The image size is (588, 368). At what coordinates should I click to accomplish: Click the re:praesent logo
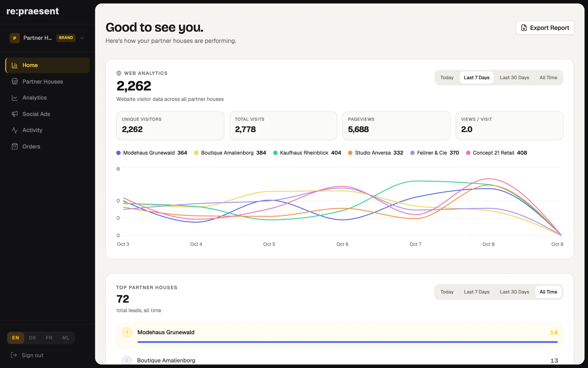point(33,11)
